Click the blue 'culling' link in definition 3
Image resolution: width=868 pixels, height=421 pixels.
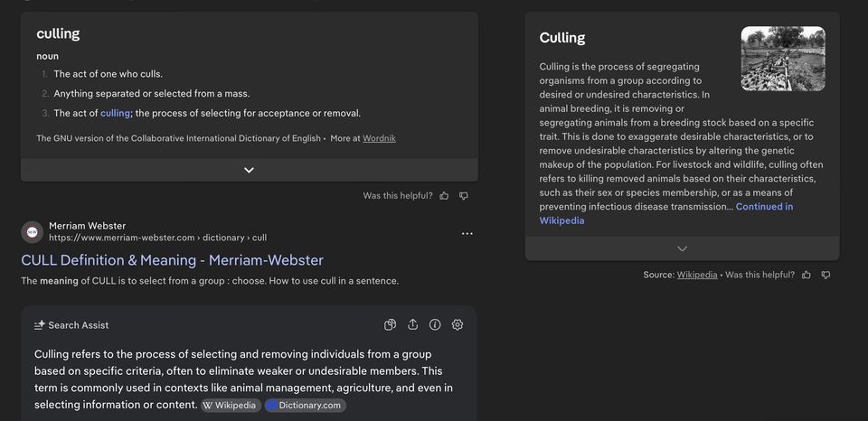tap(115, 114)
